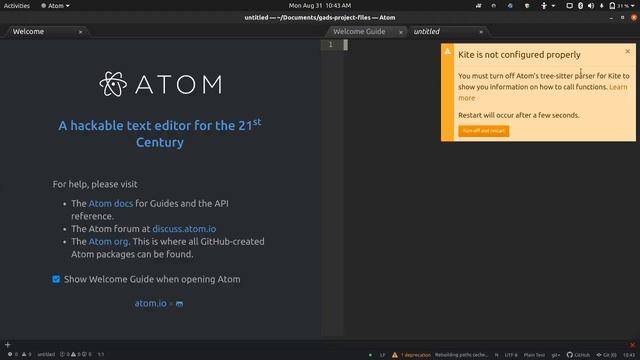
Task: Open the discuss.atom.io forum link
Action: (184, 229)
